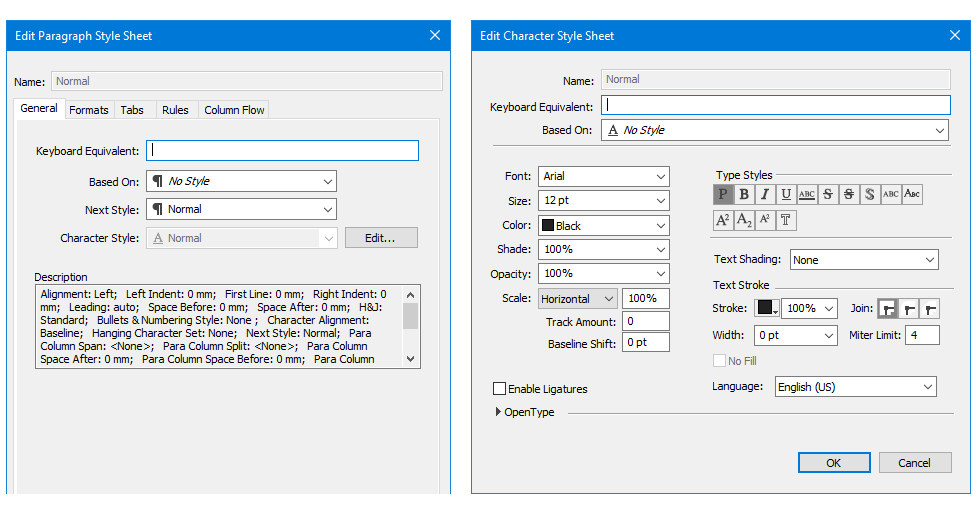976x514 pixels.
Task: Open the Opacity 100% dropdown
Action: (x=604, y=274)
